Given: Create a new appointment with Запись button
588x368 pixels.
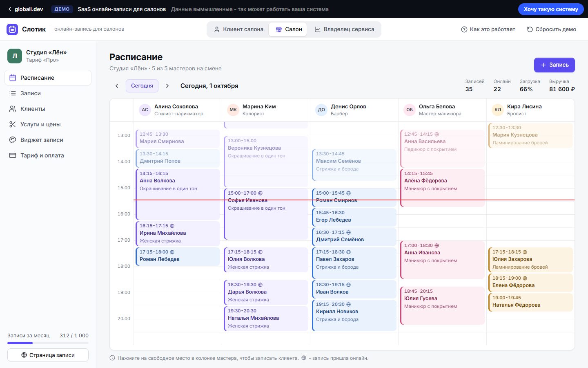Looking at the screenshot, I should click(555, 65).
